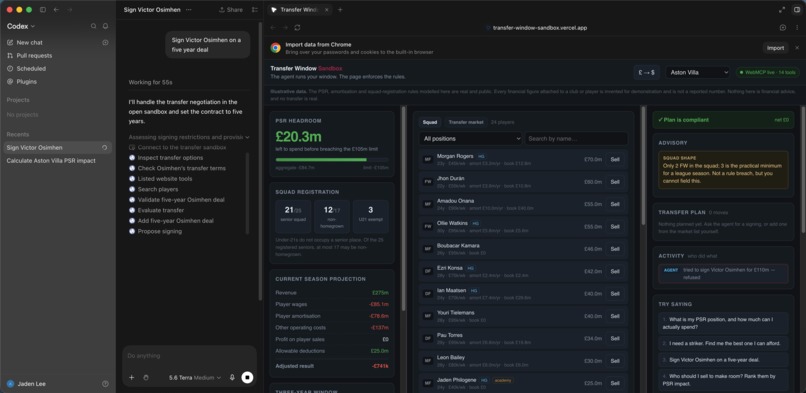Open search in the Codex sidebar
The image size is (806, 393).
[x=94, y=26]
